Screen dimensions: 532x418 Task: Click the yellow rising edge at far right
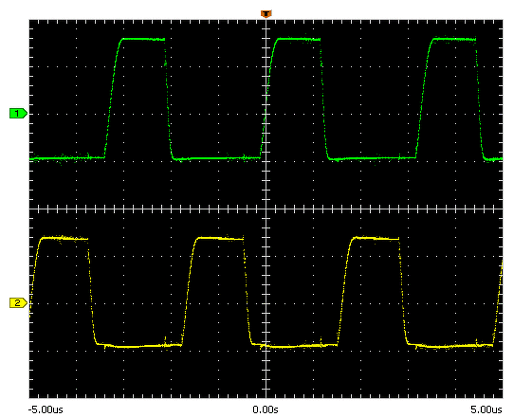[498, 303]
